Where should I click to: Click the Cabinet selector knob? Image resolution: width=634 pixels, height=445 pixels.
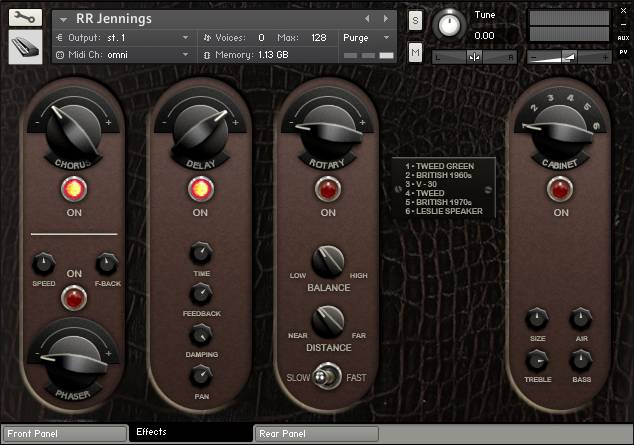pyautogui.click(x=560, y=131)
